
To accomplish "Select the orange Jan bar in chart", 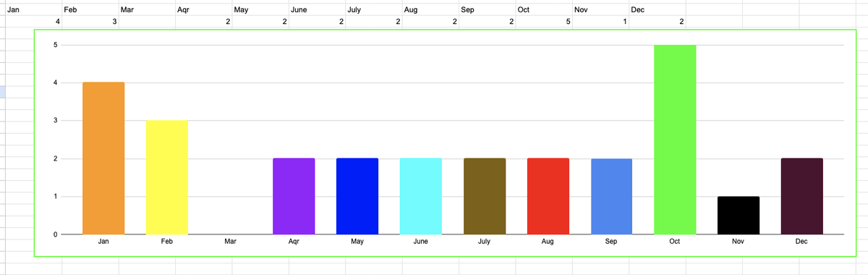I will pyautogui.click(x=103, y=158).
